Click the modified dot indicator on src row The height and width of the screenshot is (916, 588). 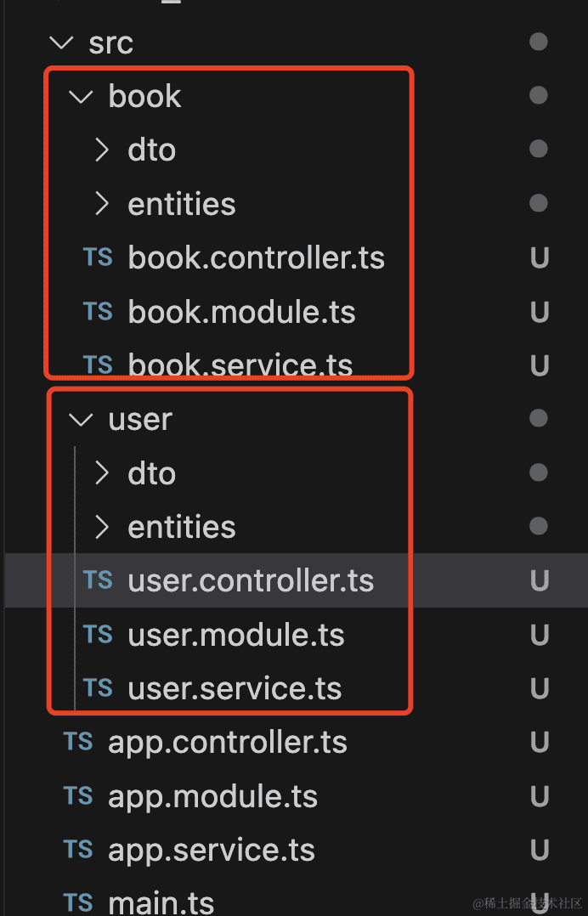[x=538, y=42]
